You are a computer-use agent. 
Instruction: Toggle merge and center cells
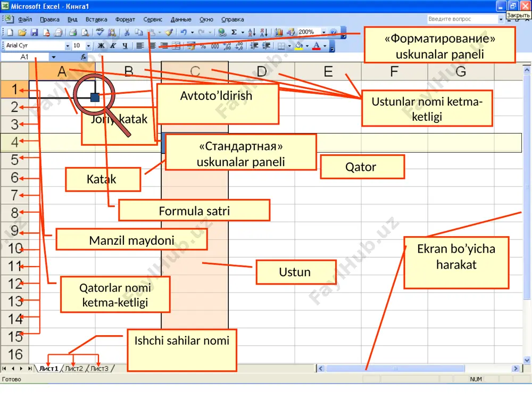[x=176, y=46]
